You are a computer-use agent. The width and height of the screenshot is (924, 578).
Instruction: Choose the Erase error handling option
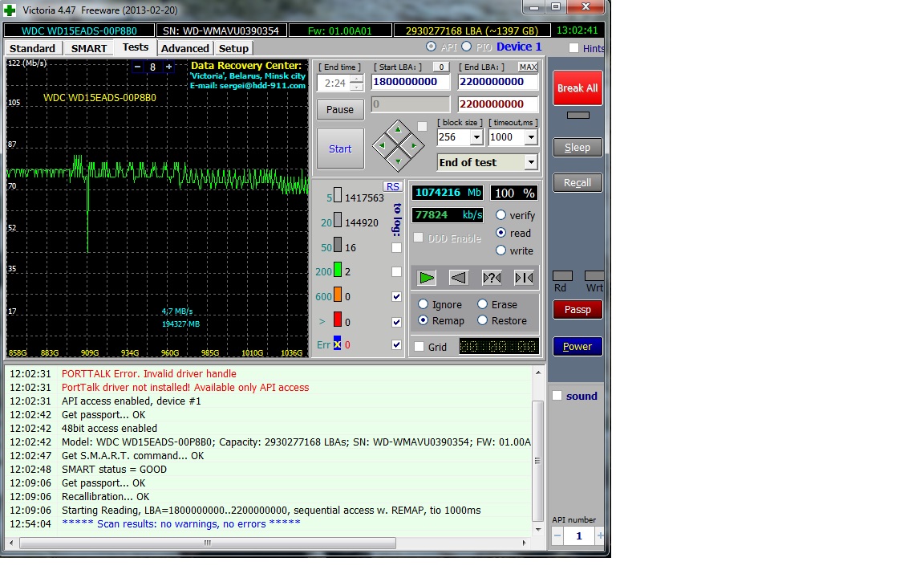click(483, 304)
